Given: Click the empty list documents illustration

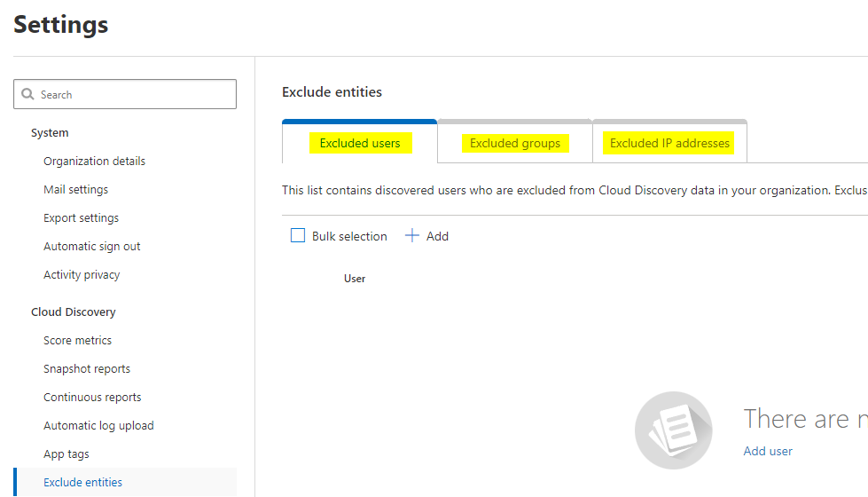Looking at the screenshot, I should coord(673,430).
